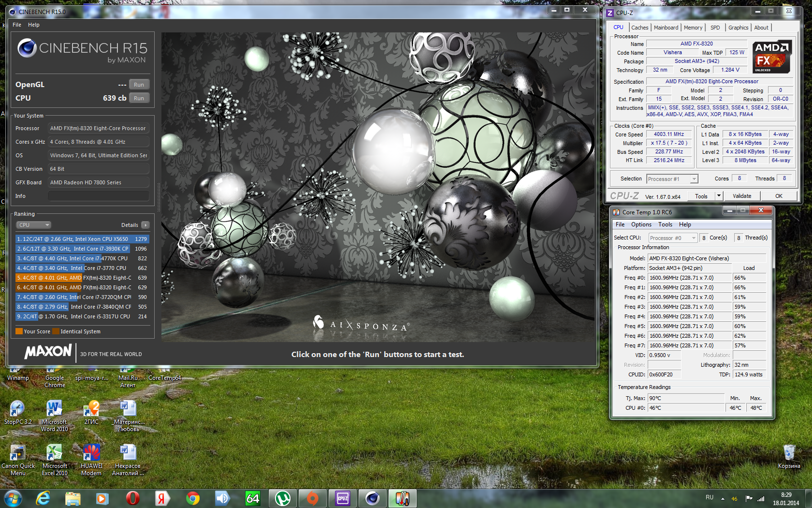812x508 pixels.
Task: Open the Mainboard tab in CPU-Z
Action: (x=666, y=28)
